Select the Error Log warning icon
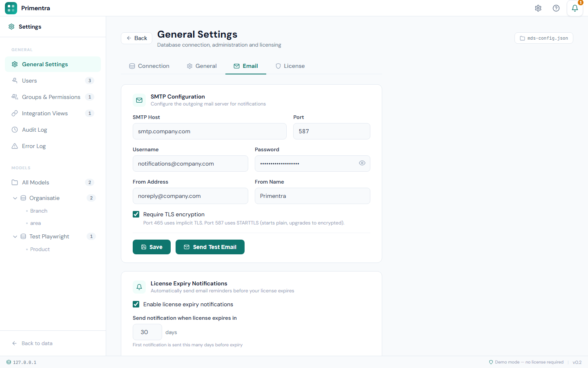The image size is (588, 368). pos(14,146)
